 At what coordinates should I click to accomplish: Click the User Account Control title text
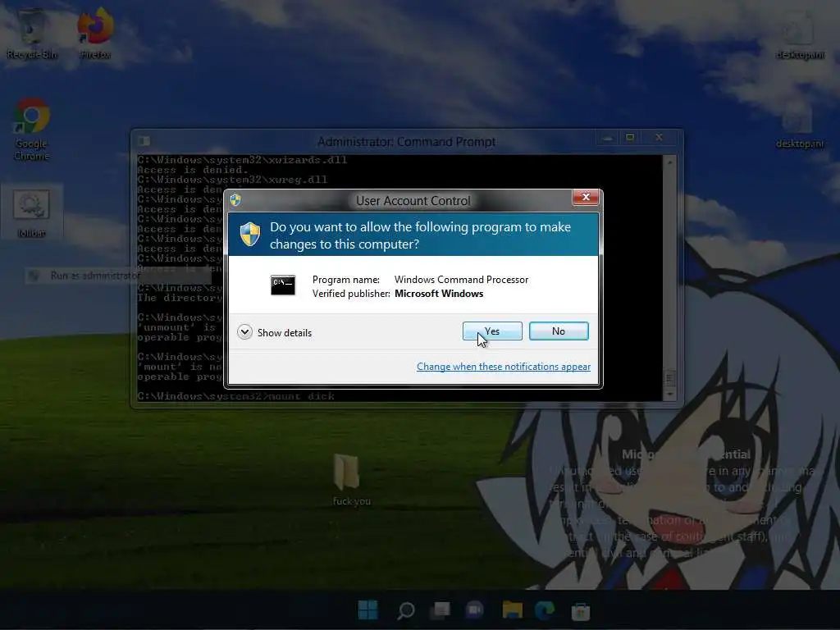(413, 201)
